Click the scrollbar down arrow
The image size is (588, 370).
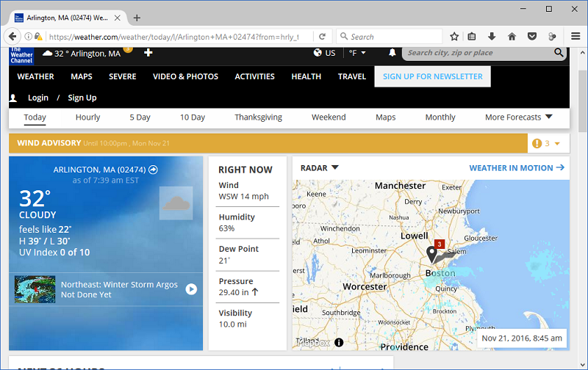pyautogui.click(x=583, y=364)
